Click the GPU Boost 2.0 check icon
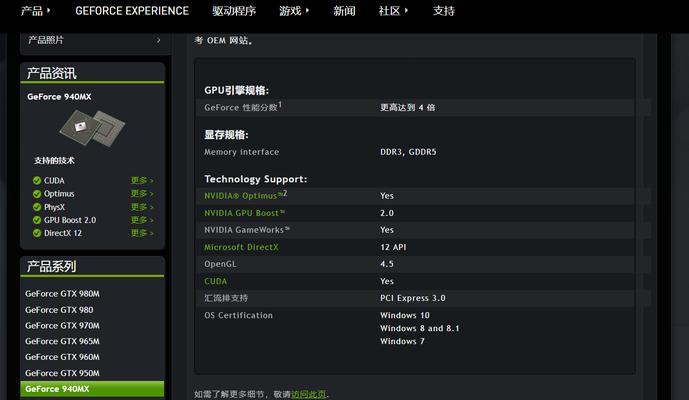689x400 pixels. pos(37,220)
